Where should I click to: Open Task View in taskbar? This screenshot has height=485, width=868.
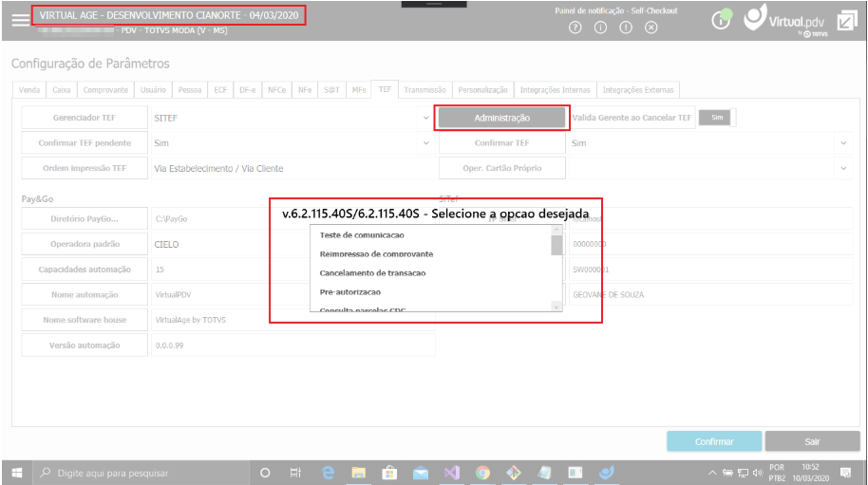coord(295,473)
